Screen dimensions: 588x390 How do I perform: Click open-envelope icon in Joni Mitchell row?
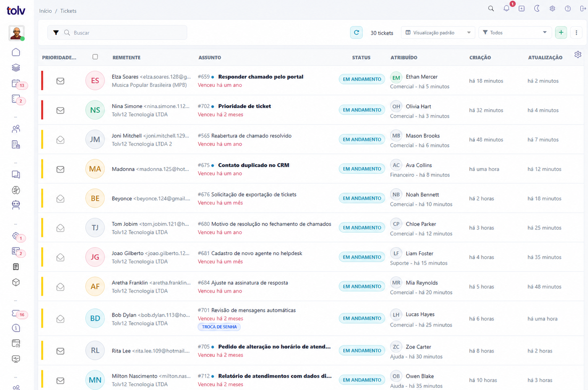coord(60,140)
